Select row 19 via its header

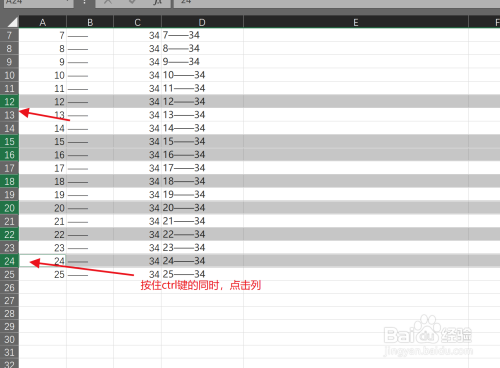(9, 195)
